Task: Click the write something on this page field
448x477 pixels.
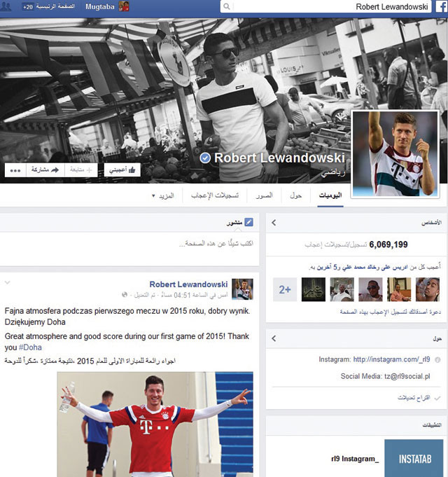Action: (129, 249)
